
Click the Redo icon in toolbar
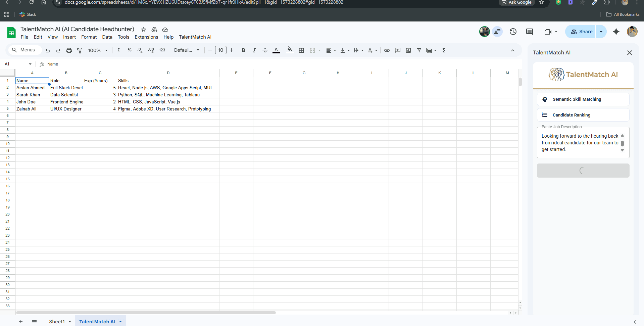coord(58,50)
